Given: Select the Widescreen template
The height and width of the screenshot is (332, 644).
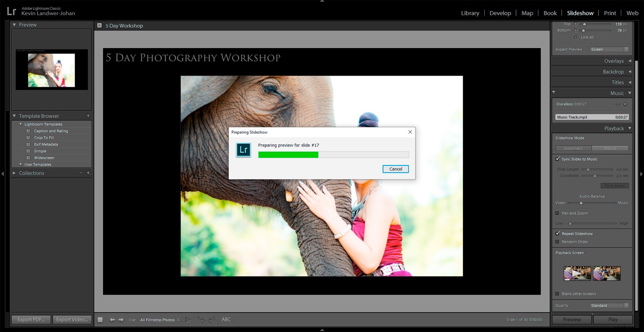Looking at the screenshot, I should 44,158.
